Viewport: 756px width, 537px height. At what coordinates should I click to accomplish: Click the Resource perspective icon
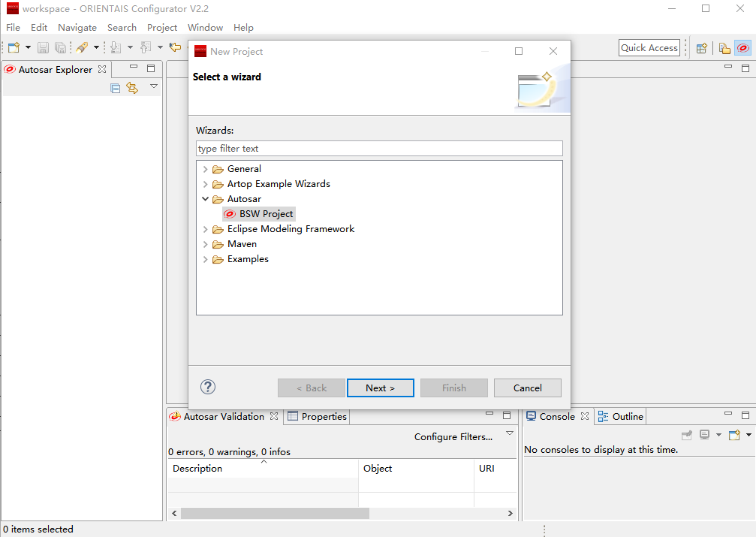click(724, 48)
